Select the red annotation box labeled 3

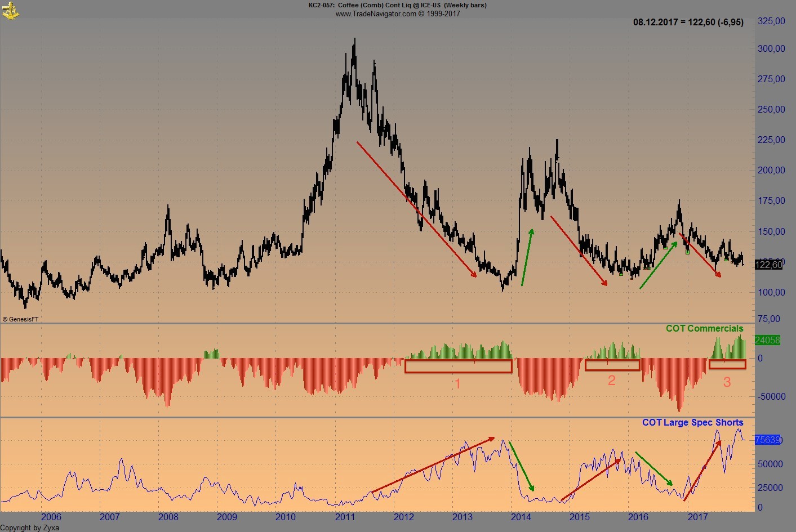click(727, 364)
